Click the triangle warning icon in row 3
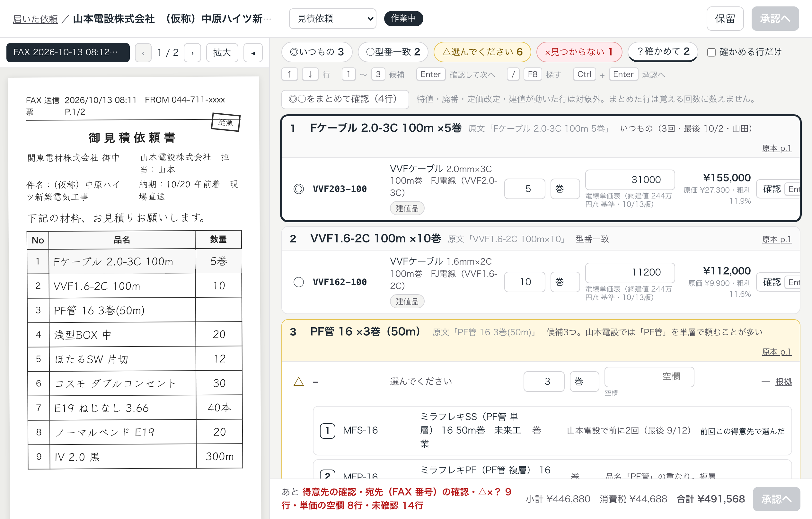 pyautogui.click(x=299, y=382)
